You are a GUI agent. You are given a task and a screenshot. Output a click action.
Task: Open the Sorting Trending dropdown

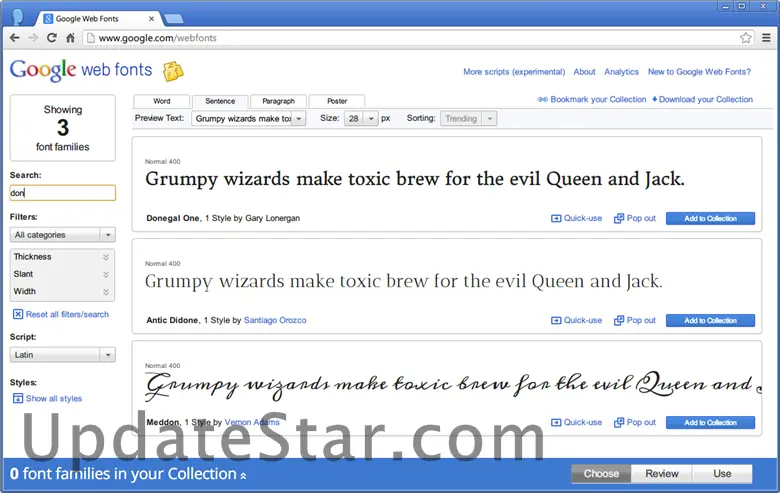(x=469, y=118)
